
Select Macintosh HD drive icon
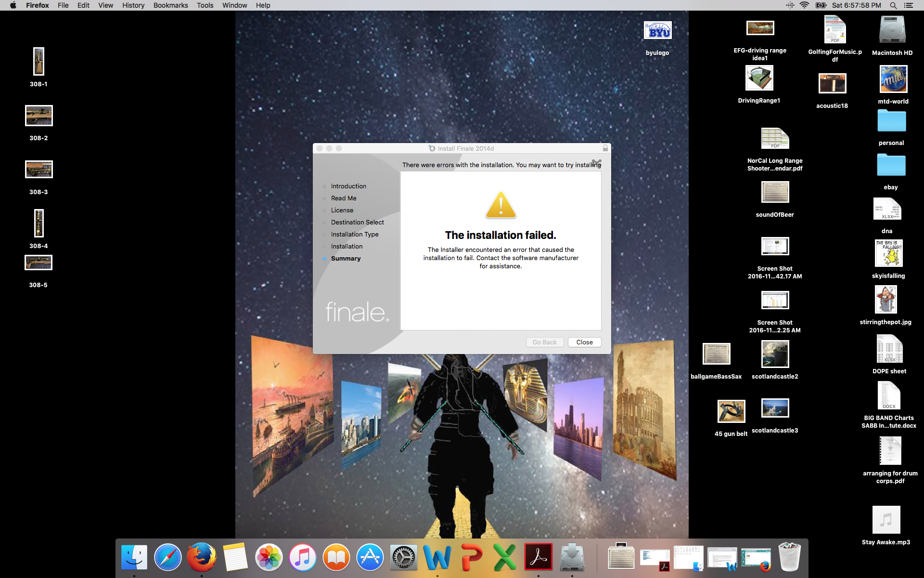tap(892, 30)
